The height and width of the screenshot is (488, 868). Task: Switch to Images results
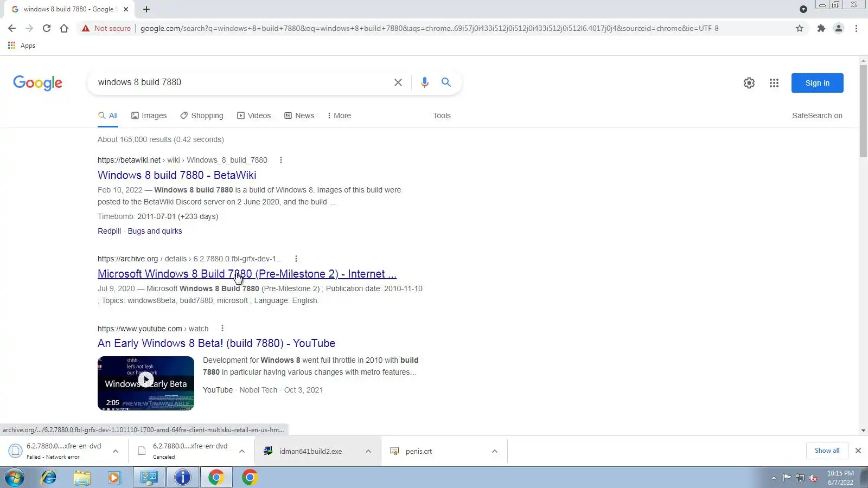click(149, 115)
